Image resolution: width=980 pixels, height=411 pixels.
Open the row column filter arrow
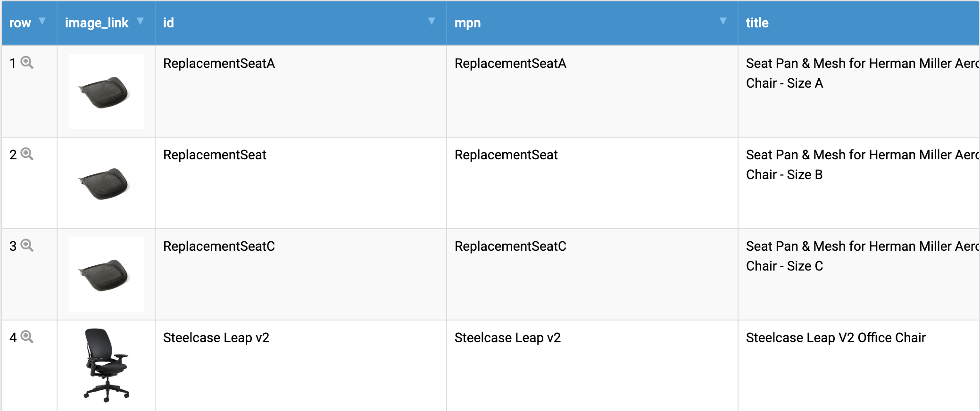click(42, 21)
